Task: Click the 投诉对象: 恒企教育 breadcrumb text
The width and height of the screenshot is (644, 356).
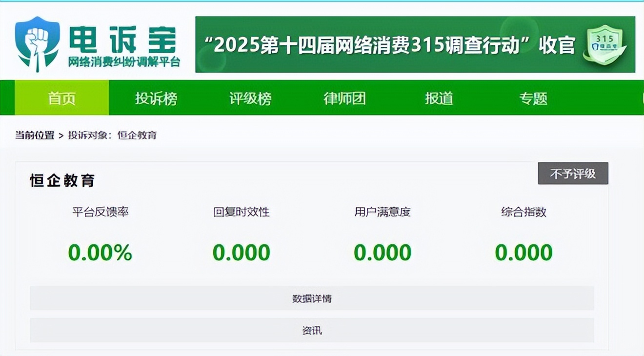Action: click(x=112, y=135)
